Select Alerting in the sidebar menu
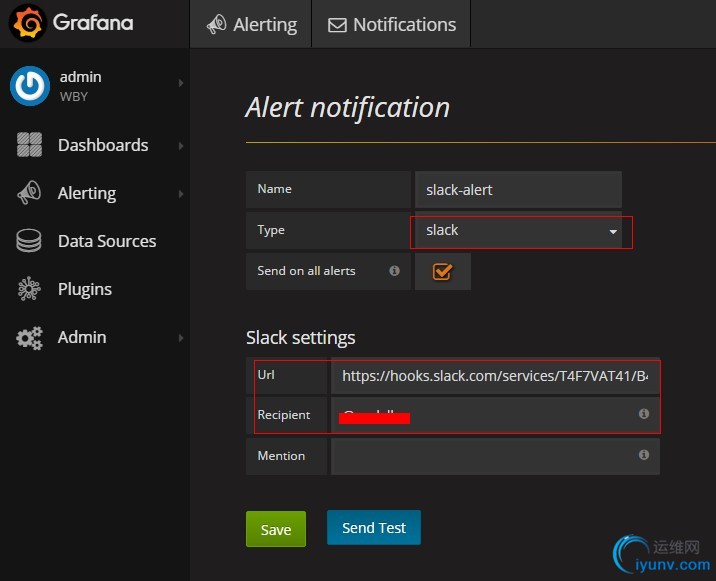The height and width of the screenshot is (581, 716). (x=87, y=193)
